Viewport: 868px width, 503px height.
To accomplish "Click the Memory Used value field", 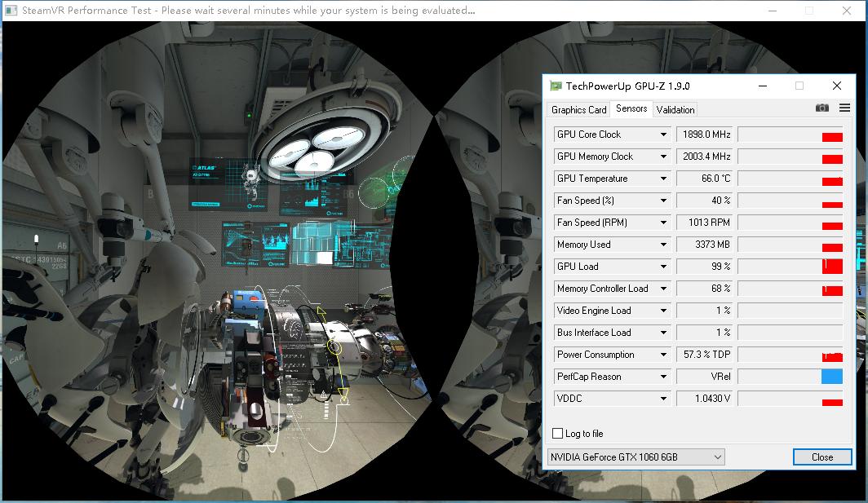I will click(x=704, y=245).
